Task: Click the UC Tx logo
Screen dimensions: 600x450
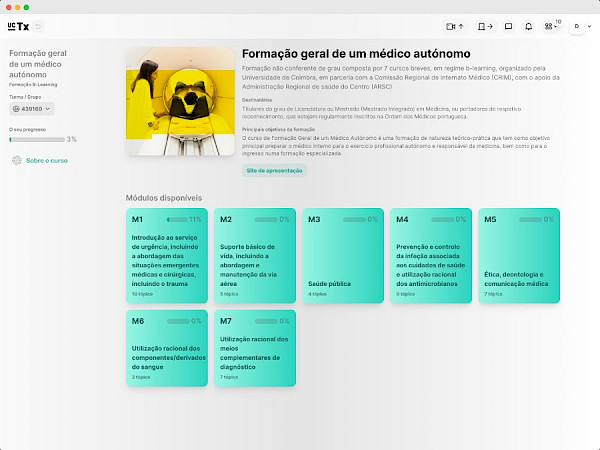Action: tap(16, 26)
